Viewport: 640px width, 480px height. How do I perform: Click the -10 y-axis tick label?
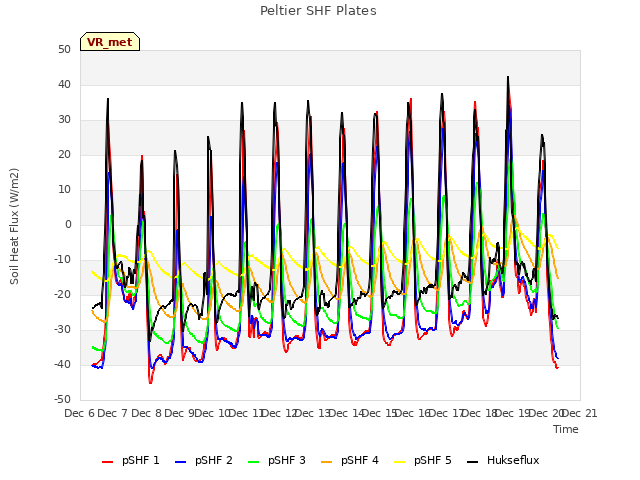click(62, 260)
